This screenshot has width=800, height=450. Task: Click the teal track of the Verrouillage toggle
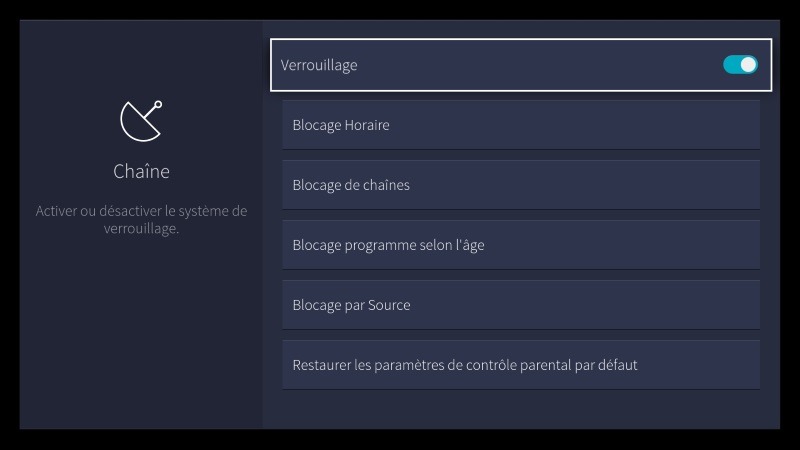point(731,65)
